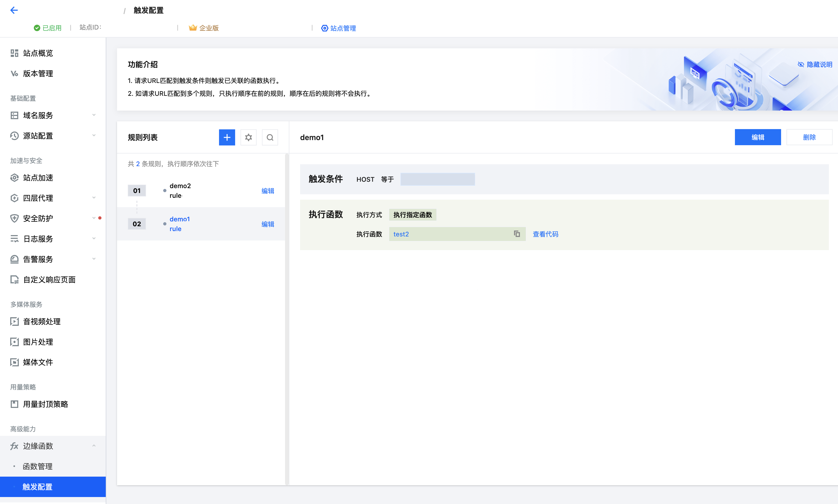The image size is (838, 504).
Task: Copy the test2 function name
Action: (517, 234)
